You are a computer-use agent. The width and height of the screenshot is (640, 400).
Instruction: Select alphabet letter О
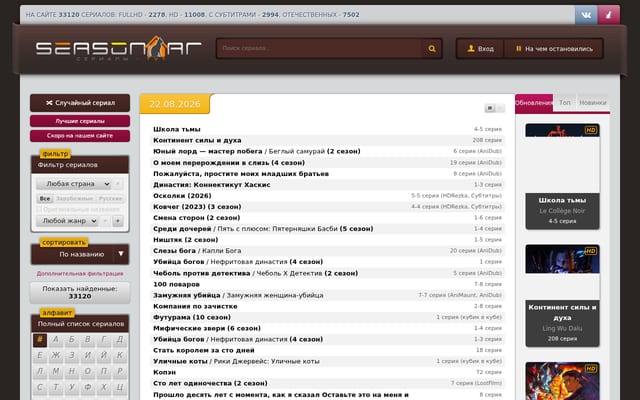point(87,371)
